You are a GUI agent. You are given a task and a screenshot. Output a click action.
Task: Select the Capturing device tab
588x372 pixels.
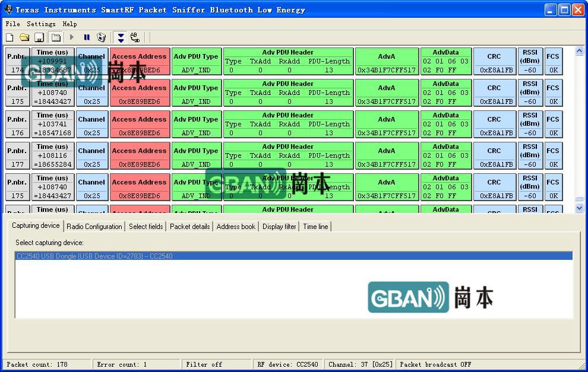(x=36, y=225)
